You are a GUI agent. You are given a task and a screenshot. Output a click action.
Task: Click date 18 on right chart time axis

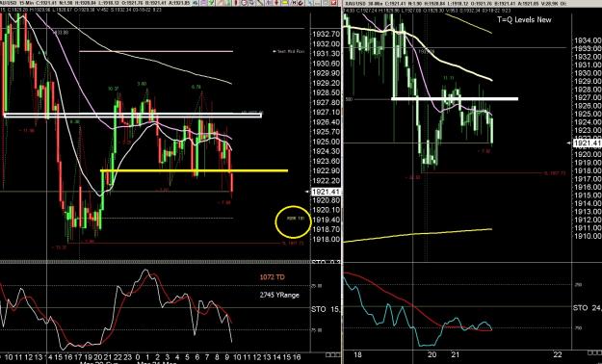[x=356, y=354]
